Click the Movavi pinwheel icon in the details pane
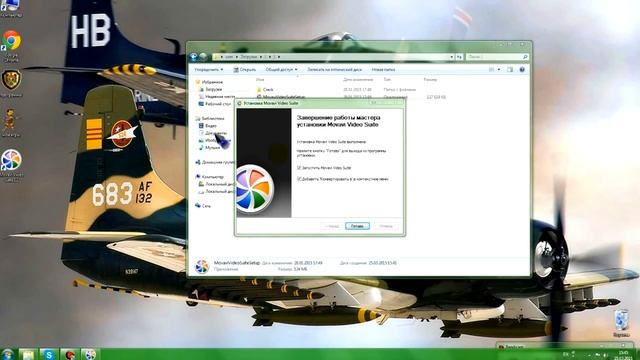Image resolution: width=640 pixels, height=360 pixels. coord(202,266)
